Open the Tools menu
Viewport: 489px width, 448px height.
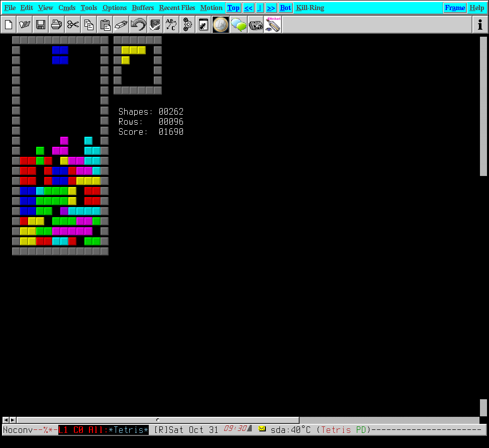pyautogui.click(x=89, y=8)
